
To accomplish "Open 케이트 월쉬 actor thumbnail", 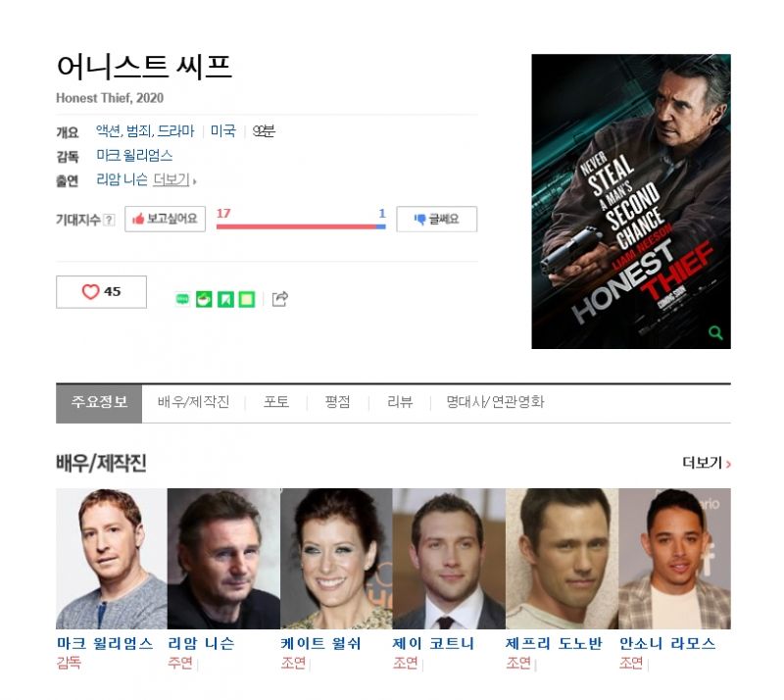I will (x=336, y=559).
